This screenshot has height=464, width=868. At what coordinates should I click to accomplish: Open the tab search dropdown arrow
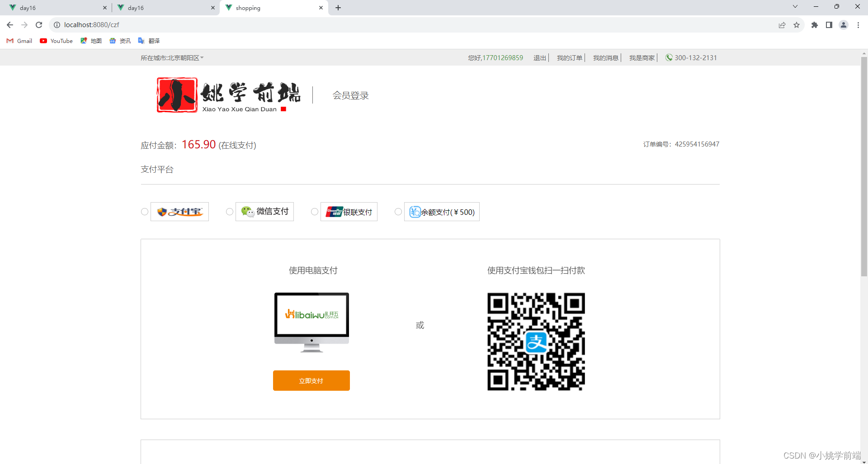coord(795,6)
